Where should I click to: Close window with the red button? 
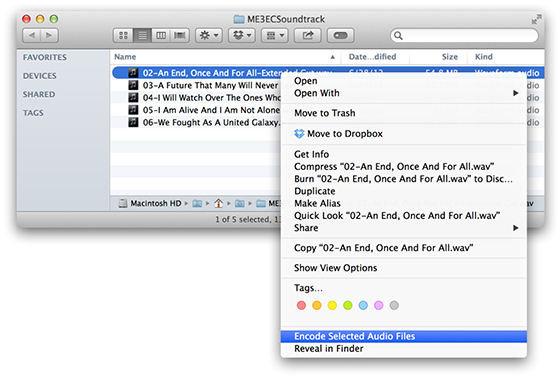[26, 19]
